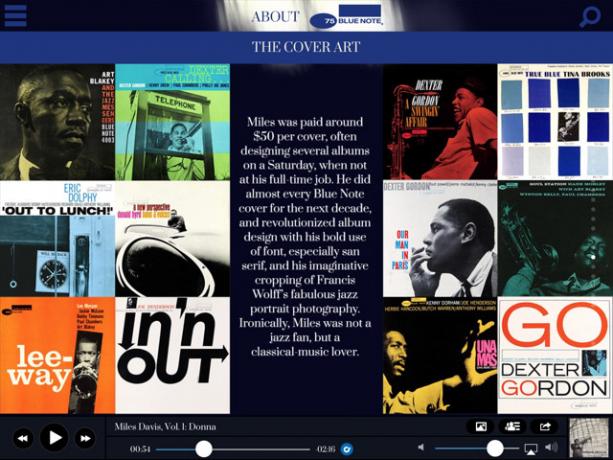Click the paragraph about Miles' cover pay
This screenshot has height=460, width=613.
305,237
